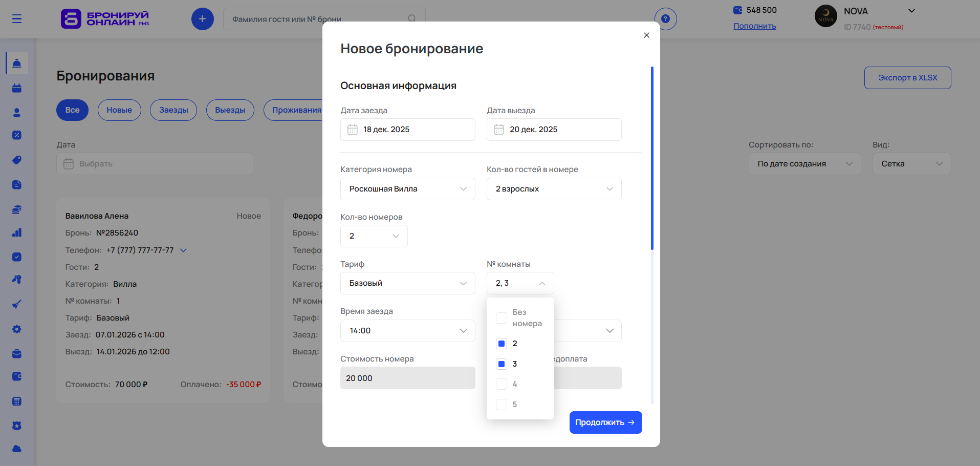Close the new booking dialog

click(x=646, y=35)
